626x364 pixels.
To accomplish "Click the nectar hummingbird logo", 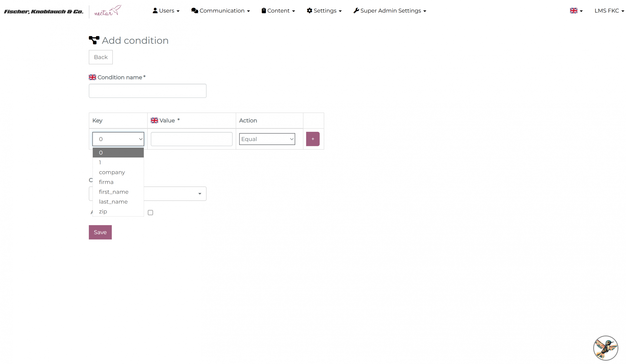I will click(x=108, y=11).
